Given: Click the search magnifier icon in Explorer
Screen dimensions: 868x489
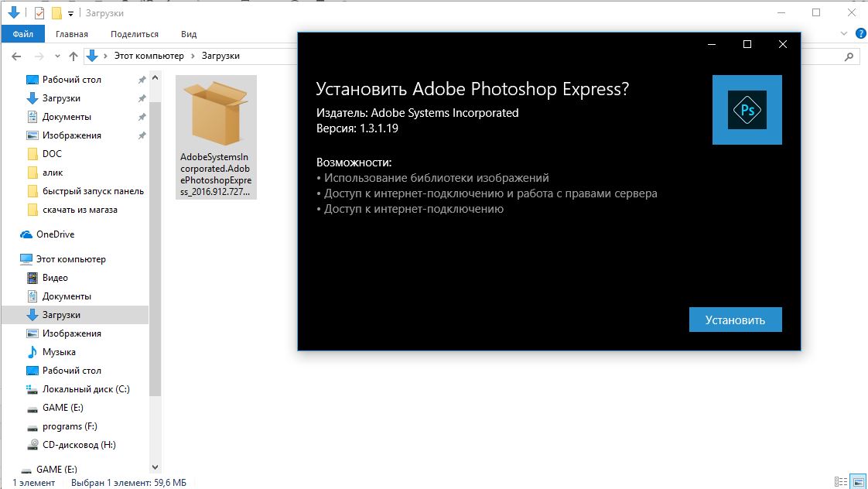Looking at the screenshot, I should [x=849, y=56].
